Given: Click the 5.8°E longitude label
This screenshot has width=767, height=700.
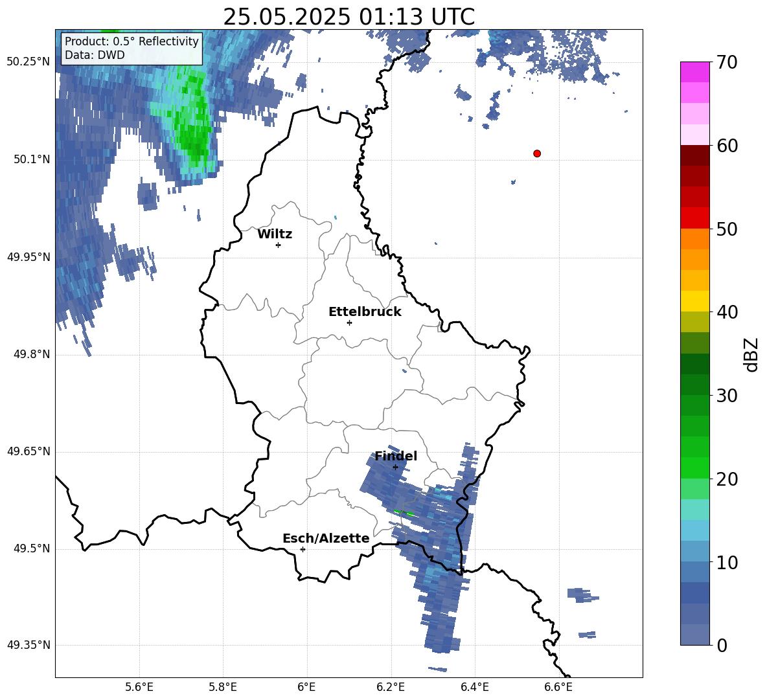Looking at the screenshot, I should point(223,688).
